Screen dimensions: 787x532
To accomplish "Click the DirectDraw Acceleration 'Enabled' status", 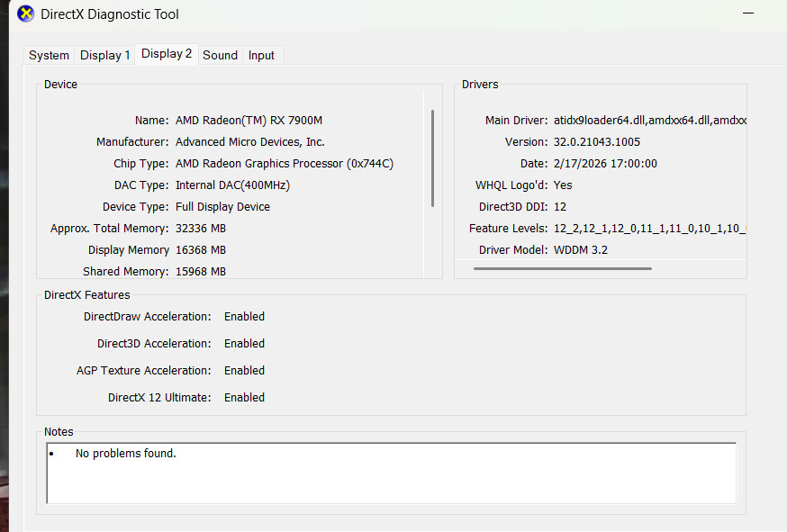I will (244, 317).
